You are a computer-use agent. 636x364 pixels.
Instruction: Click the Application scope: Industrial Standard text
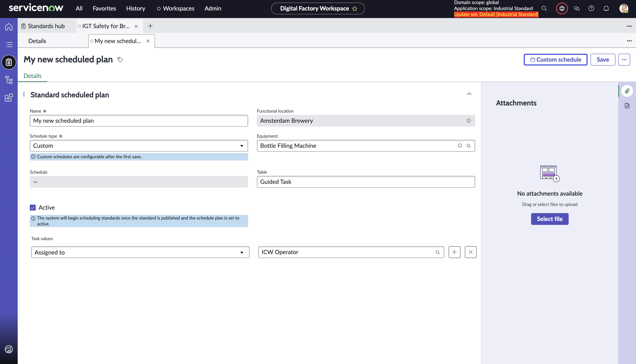click(x=493, y=8)
